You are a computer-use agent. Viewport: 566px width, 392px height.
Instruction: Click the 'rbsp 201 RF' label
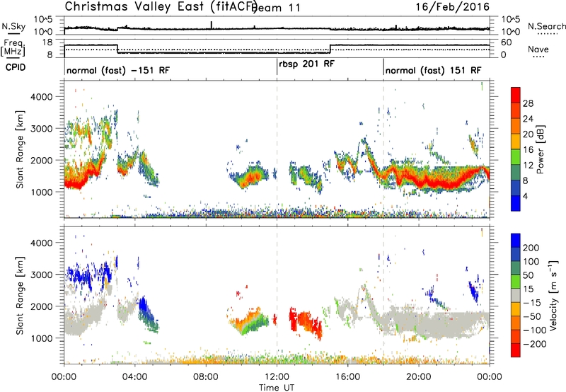[307, 64]
